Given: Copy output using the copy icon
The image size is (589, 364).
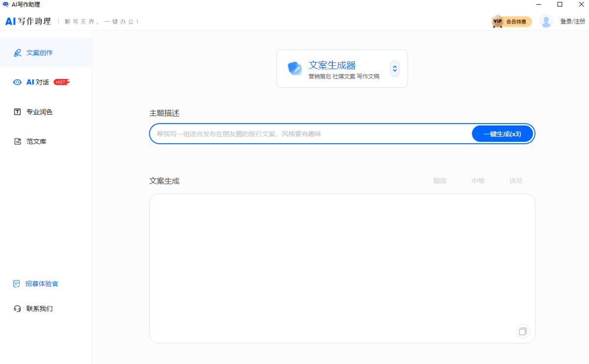Looking at the screenshot, I should [523, 331].
